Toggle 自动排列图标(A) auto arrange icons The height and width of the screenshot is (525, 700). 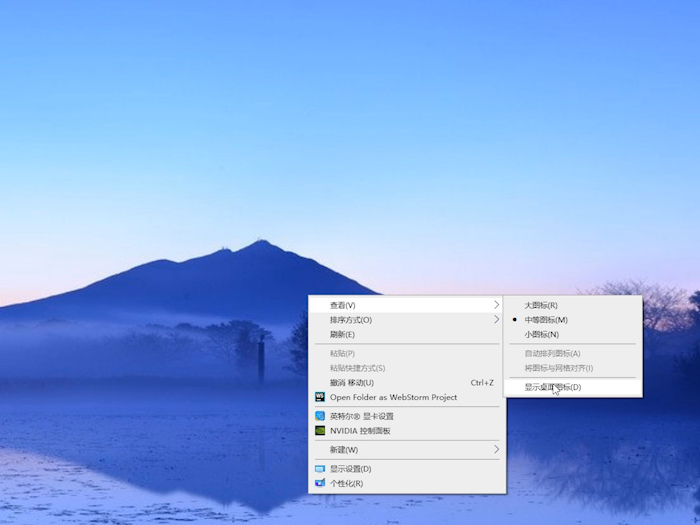tap(552, 353)
